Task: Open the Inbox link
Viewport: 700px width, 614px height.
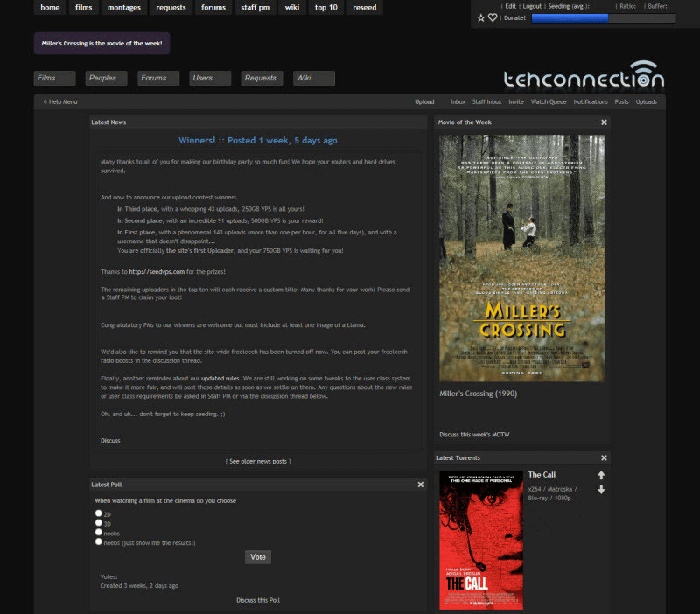Action: (x=458, y=101)
